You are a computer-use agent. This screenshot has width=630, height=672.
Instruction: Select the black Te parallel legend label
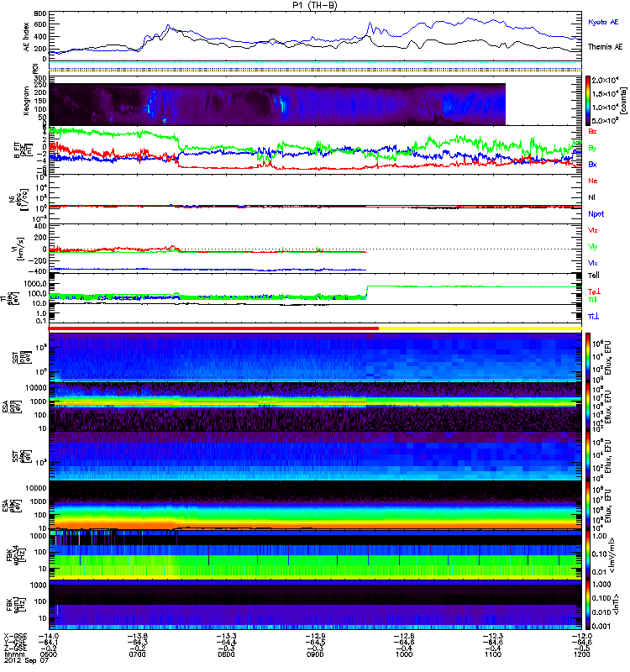594,276
